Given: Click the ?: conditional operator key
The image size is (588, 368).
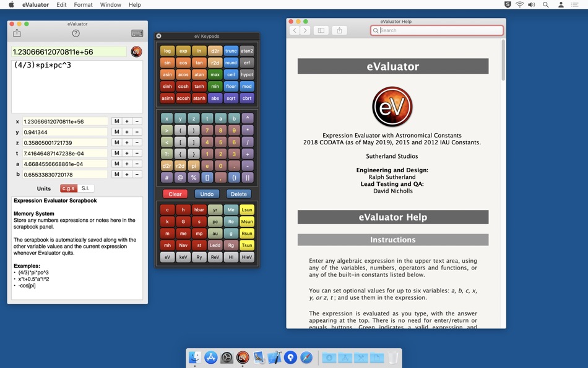Looking at the screenshot, I should click(167, 154).
